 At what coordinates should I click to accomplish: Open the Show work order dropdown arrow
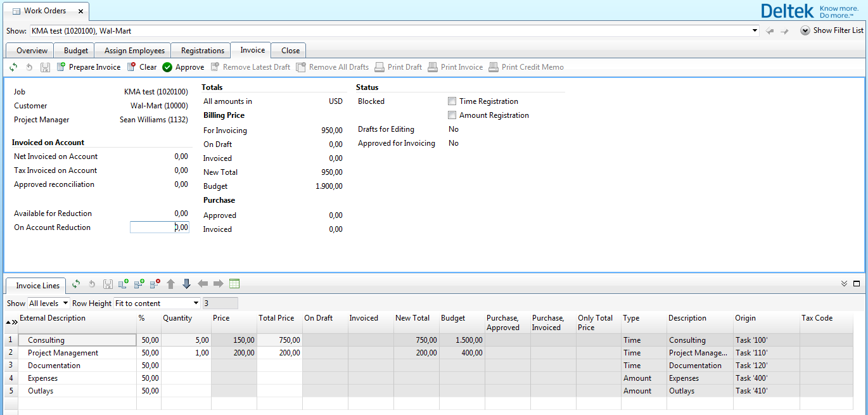tap(755, 30)
